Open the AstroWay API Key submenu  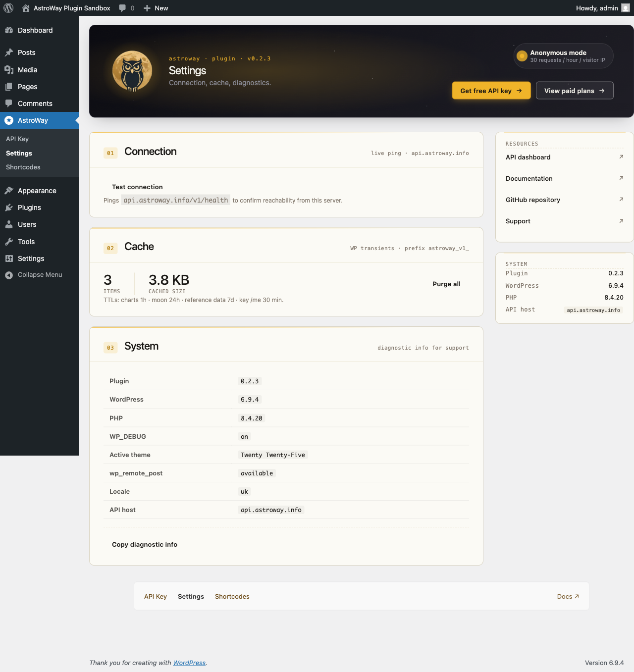click(x=17, y=139)
